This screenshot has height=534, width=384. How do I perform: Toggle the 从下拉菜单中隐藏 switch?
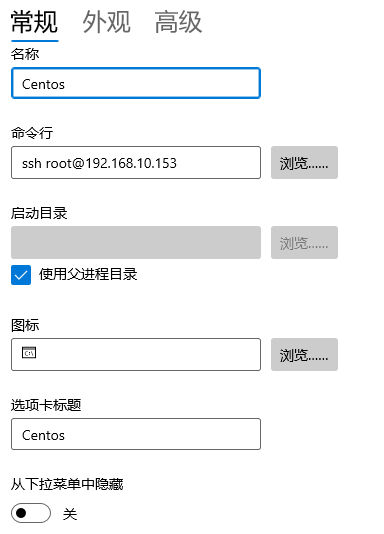point(31,513)
